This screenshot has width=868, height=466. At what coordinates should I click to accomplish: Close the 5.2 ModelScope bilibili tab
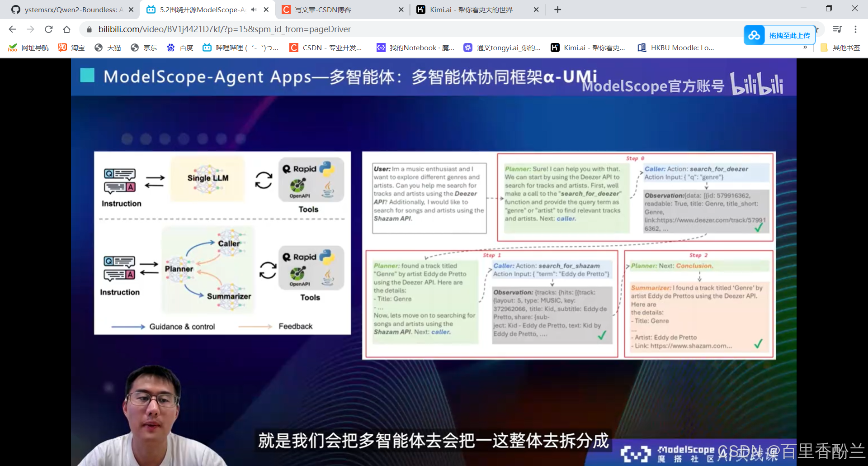(x=266, y=10)
